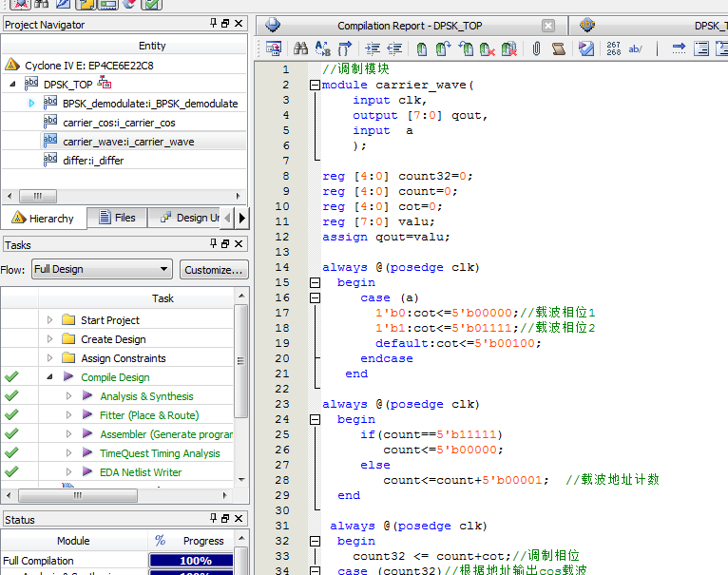
Task: Float the Tasks panel window
Action: pyautogui.click(x=224, y=244)
